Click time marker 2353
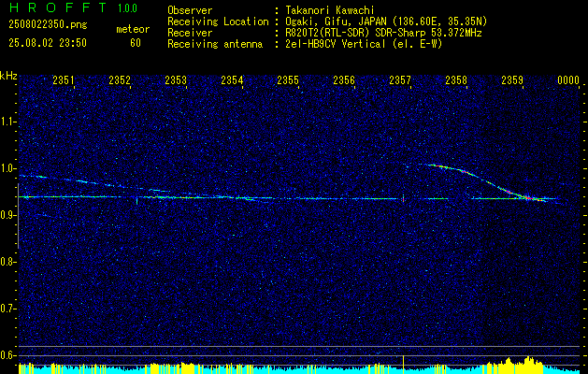 (176, 80)
